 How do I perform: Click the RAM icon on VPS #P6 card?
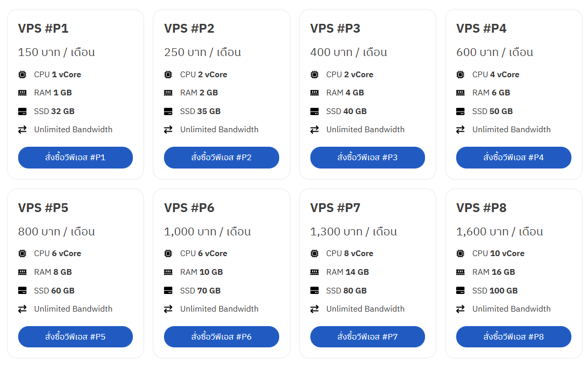tap(168, 272)
